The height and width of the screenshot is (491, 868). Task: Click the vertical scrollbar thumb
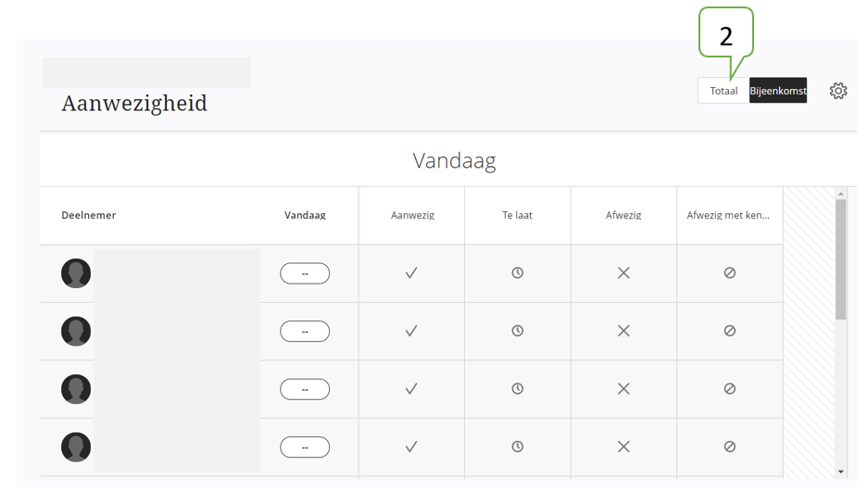(x=841, y=259)
